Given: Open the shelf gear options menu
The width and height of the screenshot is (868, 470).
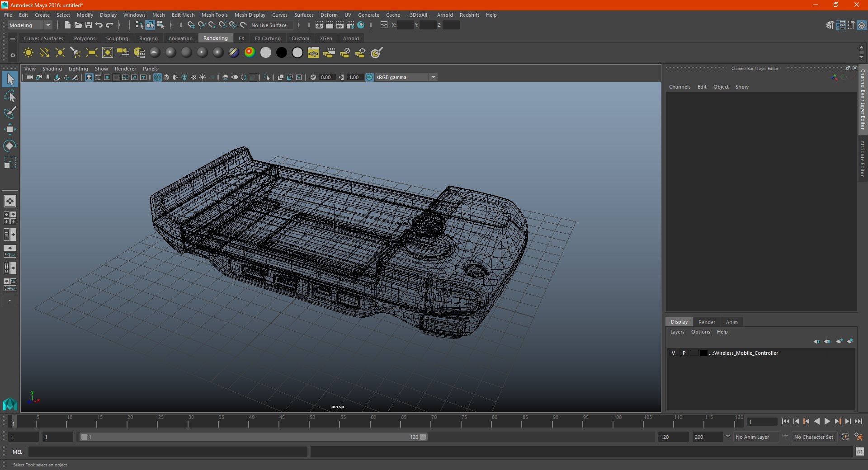Looking at the screenshot, I should tap(13, 55).
